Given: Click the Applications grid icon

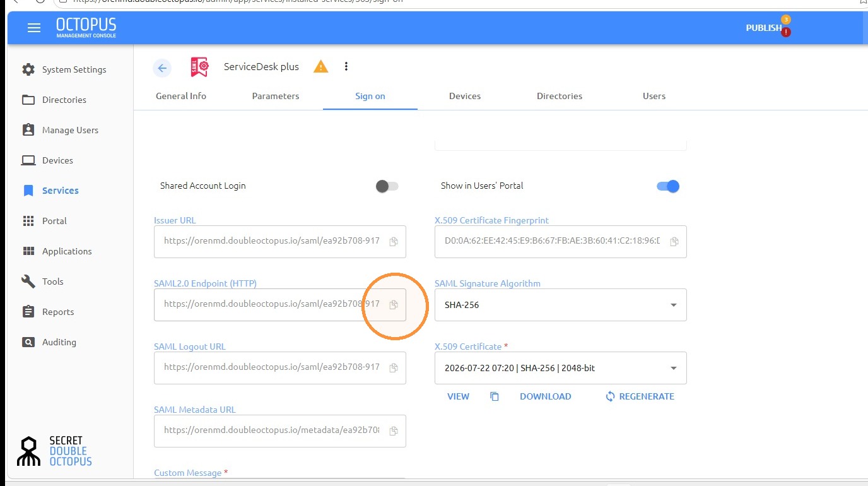Looking at the screenshot, I should click(x=28, y=251).
